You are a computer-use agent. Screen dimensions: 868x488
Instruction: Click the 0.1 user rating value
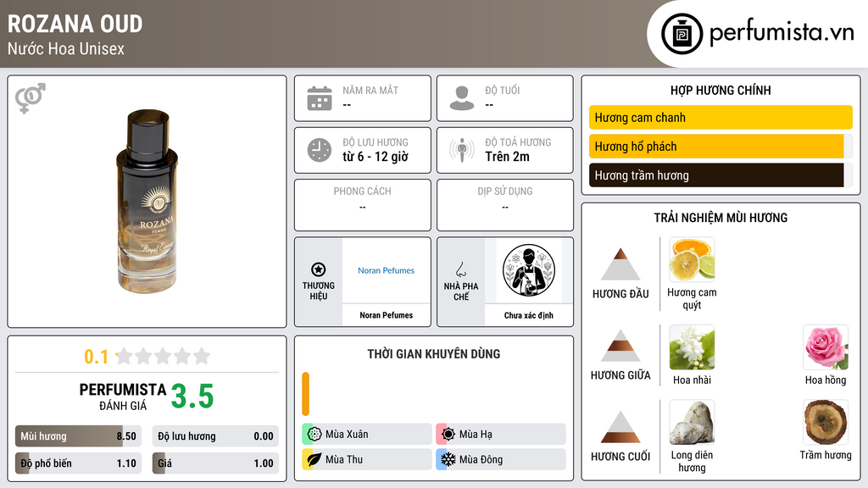[96, 357]
